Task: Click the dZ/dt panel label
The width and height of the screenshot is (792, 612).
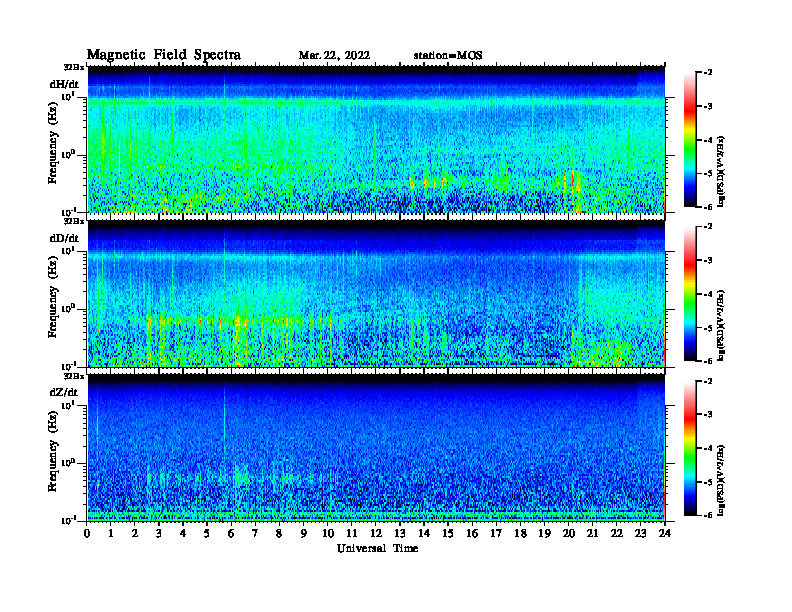Action: coord(64,392)
